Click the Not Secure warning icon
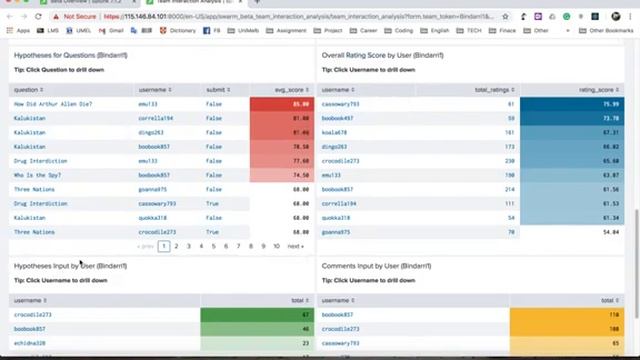Image resolution: width=640 pixels, height=360 pixels. point(56,17)
